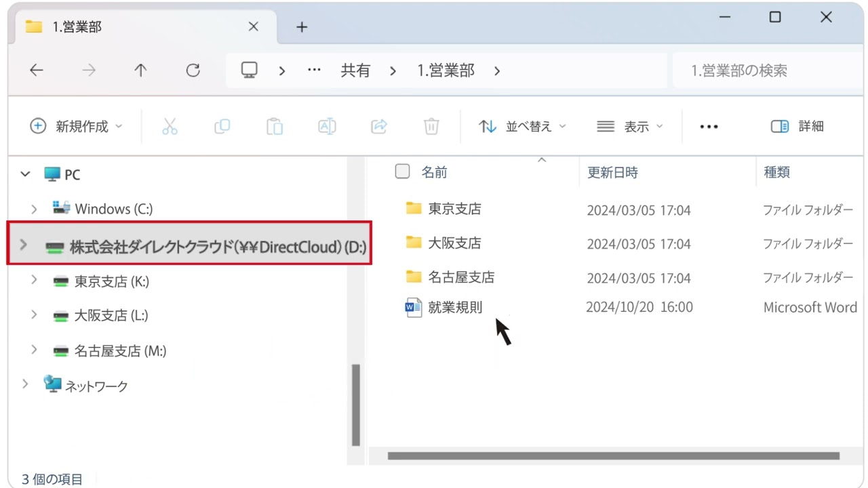Click the 名古屋支店 (M:) drive icon
Image resolution: width=868 pixels, height=488 pixels.
(61, 351)
